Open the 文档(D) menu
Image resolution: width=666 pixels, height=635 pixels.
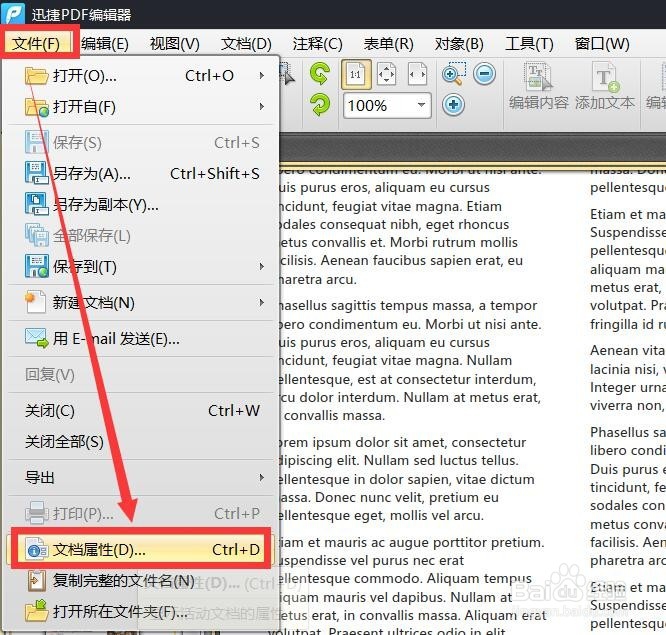point(246,43)
